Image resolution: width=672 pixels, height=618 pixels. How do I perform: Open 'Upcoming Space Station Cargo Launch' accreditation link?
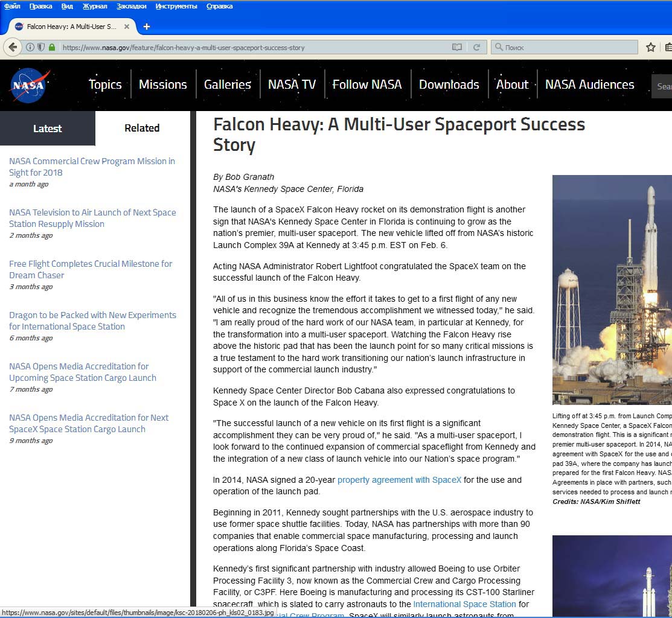[83, 372]
